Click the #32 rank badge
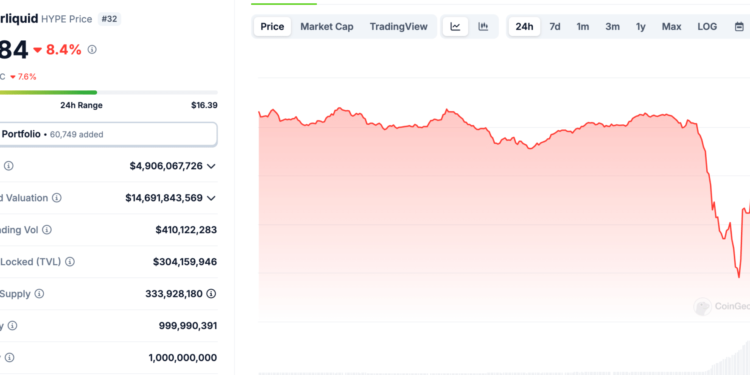The width and height of the screenshot is (750, 375). (110, 19)
